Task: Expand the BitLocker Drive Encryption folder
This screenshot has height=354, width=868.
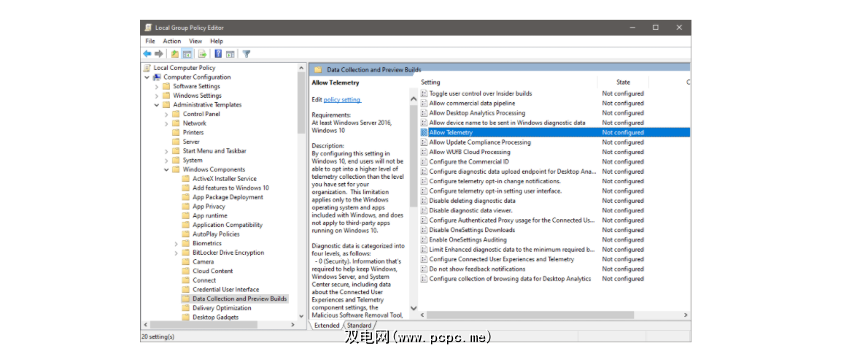Action: (177, 253)
